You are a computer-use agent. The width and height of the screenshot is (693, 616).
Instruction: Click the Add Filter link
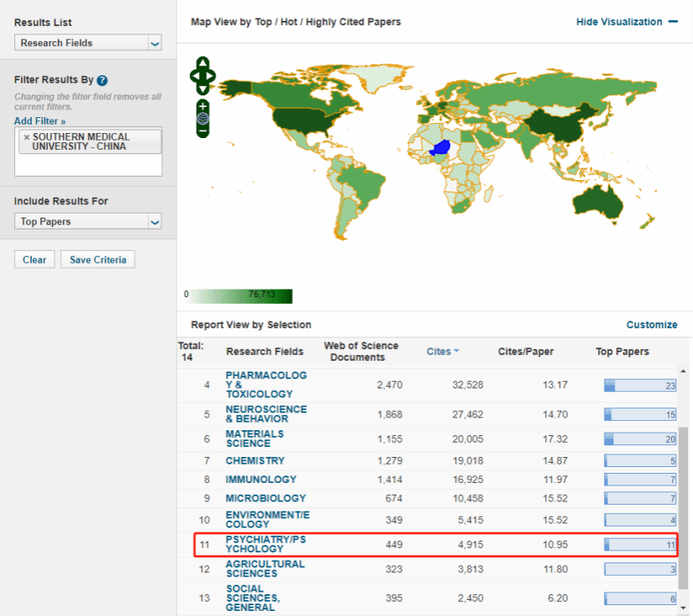click(39, 121)
